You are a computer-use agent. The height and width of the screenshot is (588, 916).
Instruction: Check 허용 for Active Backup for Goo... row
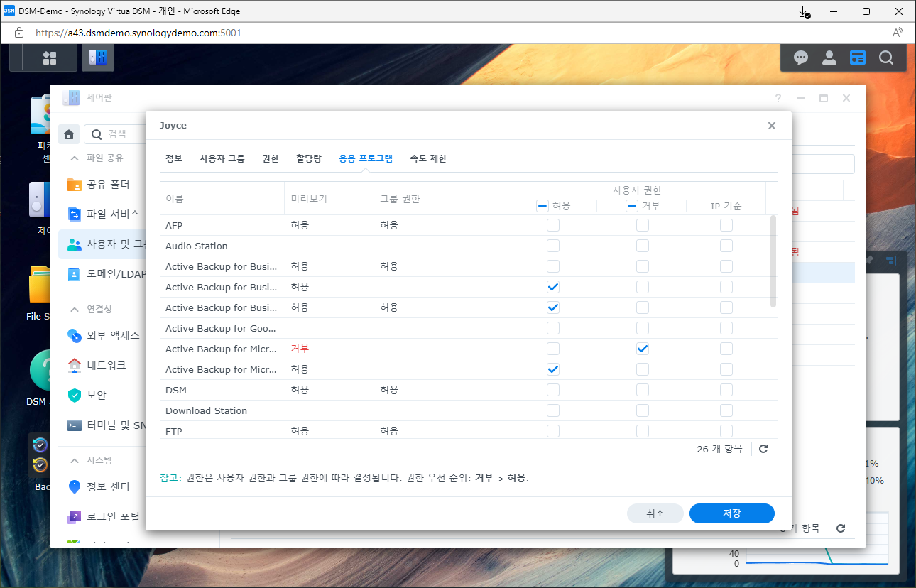553,328
